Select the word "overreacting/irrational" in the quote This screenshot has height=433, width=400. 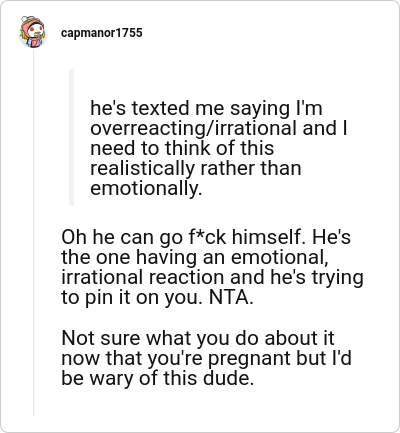(193, 128)
